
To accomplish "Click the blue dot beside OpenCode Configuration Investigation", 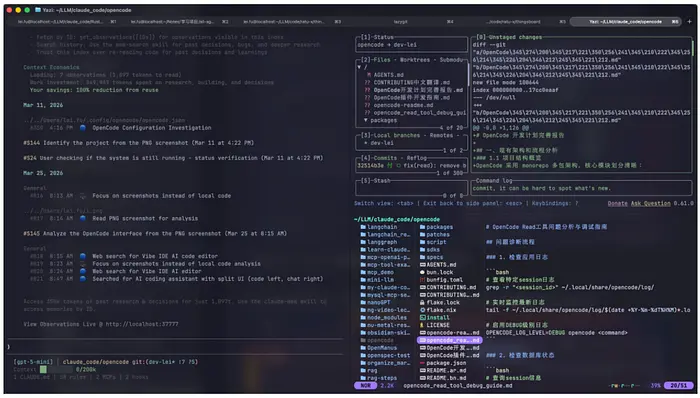I will (x=83, y=128).
